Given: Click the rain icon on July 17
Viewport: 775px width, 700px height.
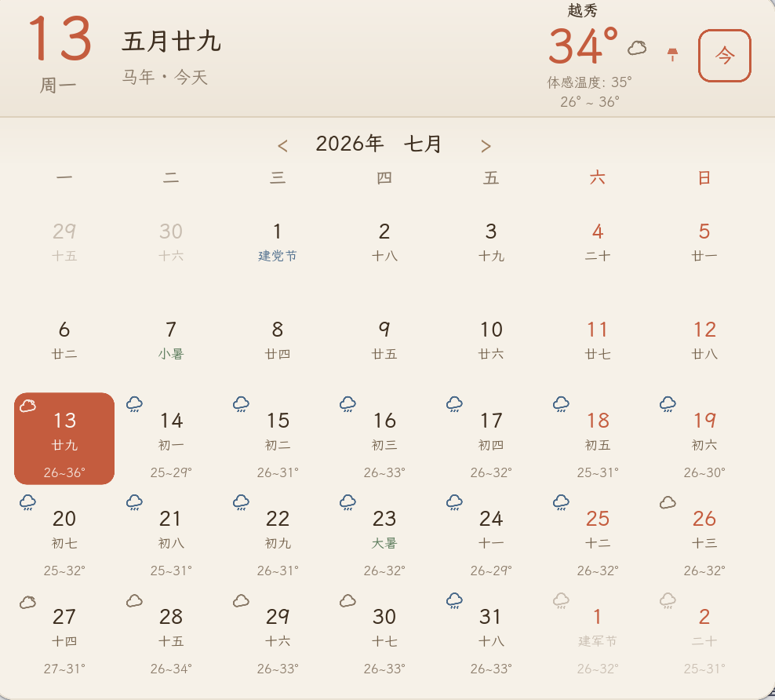Looking at the screenshot, I should [x=455, y=404].
